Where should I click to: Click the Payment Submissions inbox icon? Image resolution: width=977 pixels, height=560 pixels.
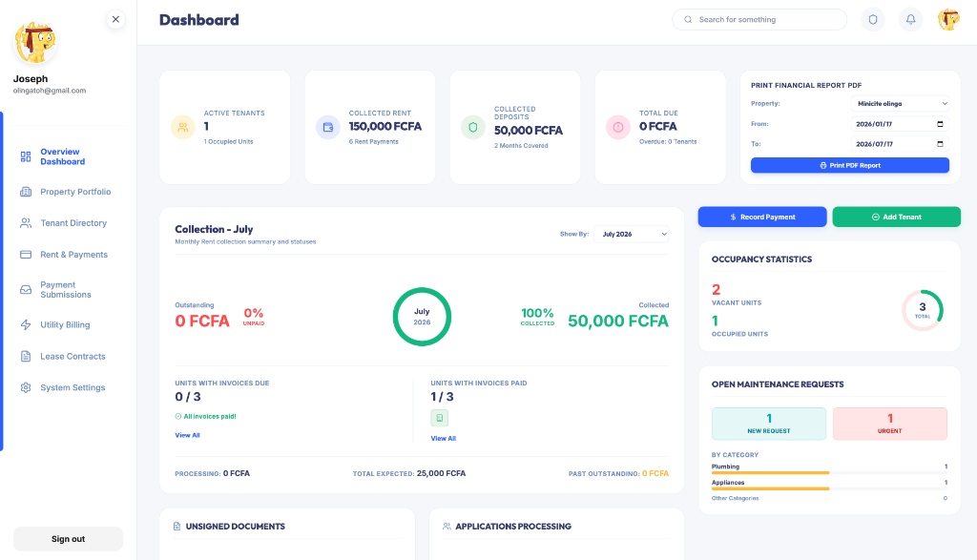26,290
